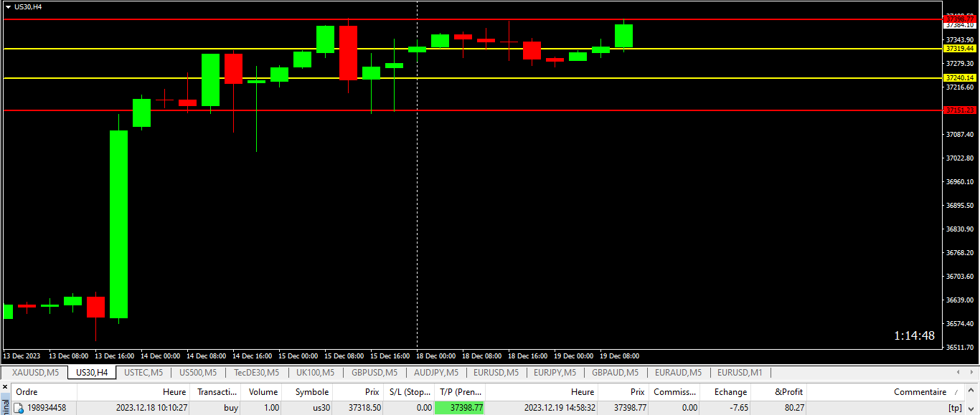980x415 pixels.
Task: Switch to the XAUUSD,M5 chart tab
Action: click(x=35, y=372)
